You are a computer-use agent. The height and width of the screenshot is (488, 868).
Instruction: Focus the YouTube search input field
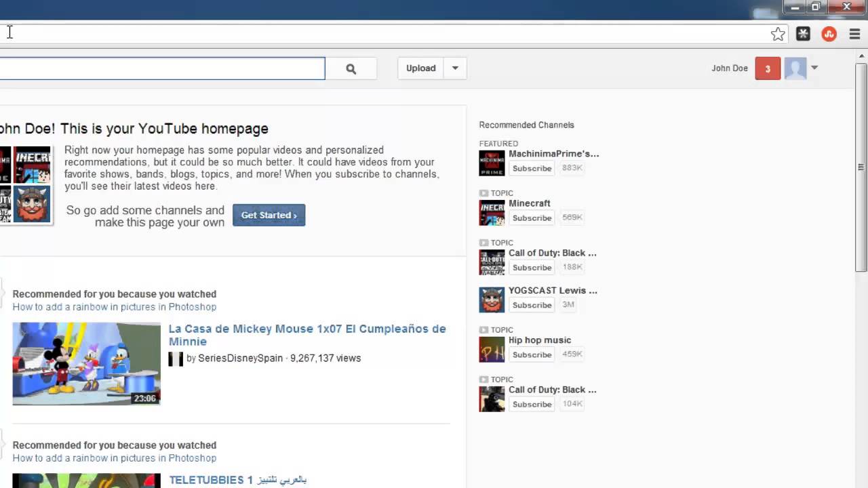point(162,68)
